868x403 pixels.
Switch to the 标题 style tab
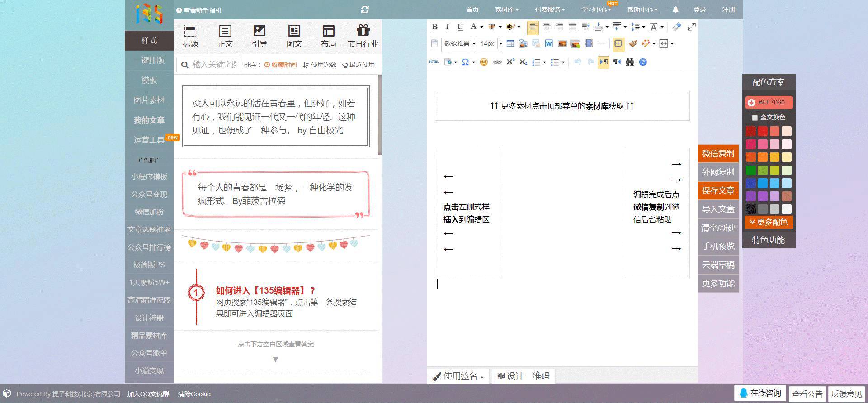[190, 36]
